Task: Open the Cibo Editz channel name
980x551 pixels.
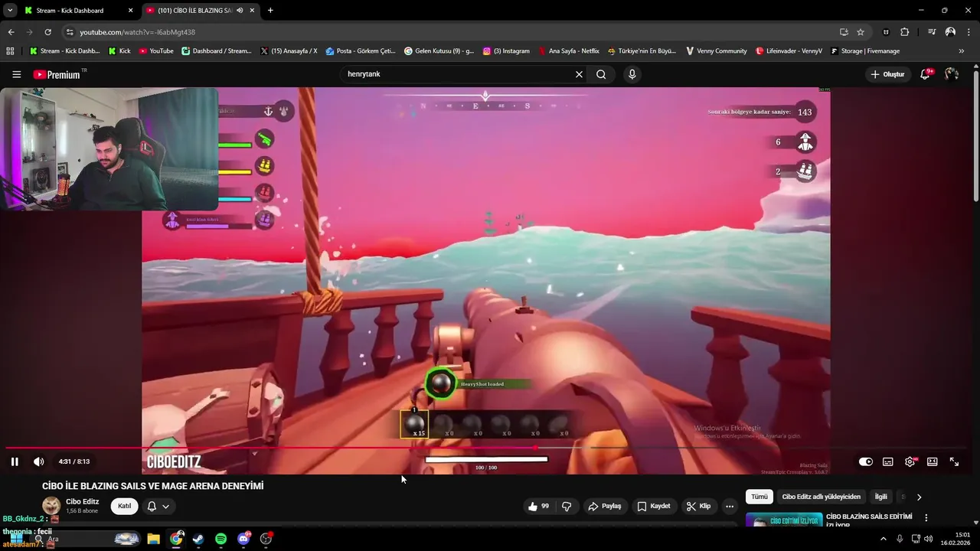Action: pyautogui.click(x=82, y=501)
